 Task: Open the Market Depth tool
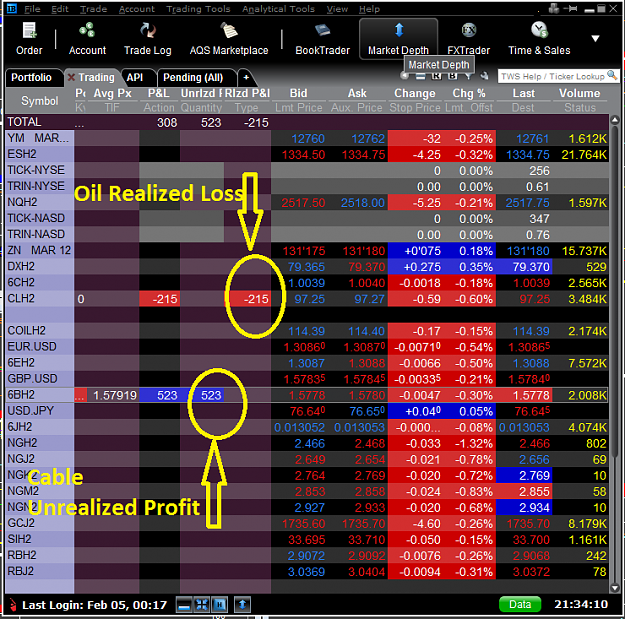click(x=398, y=39)
